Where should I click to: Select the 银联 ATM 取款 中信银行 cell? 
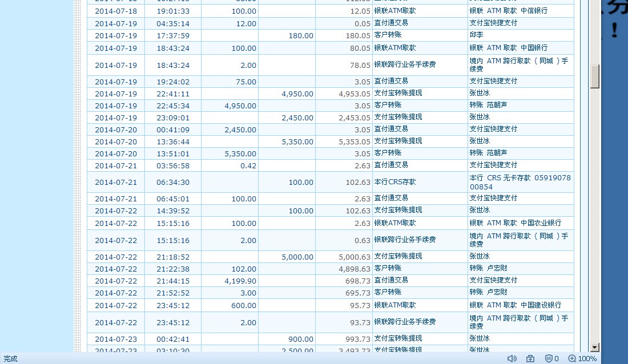521,11
